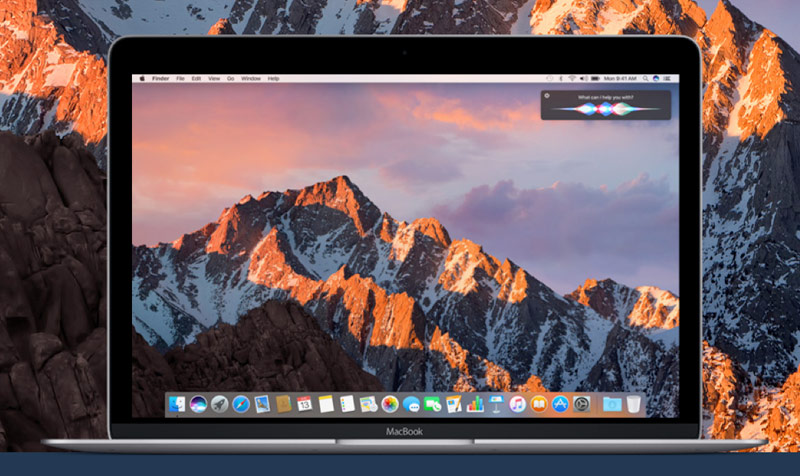Click "What can I help you with?" text
Viewport: 800px width, 476px height.
(606, 97)
